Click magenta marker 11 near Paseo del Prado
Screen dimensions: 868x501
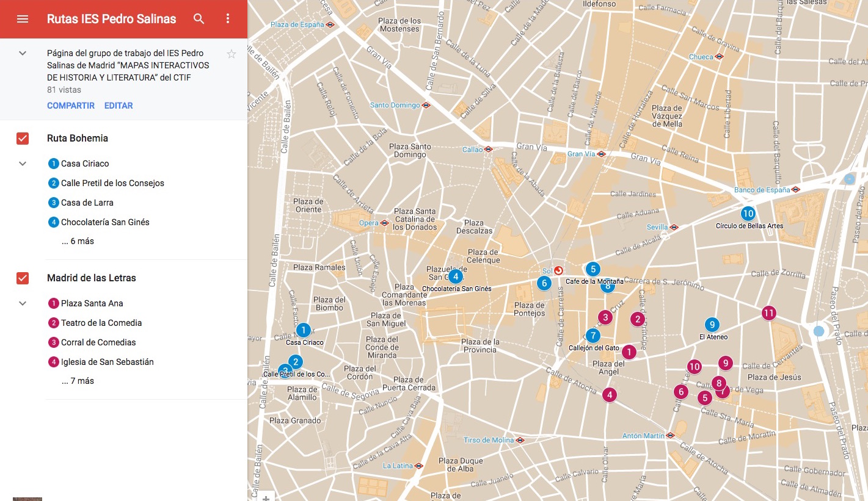coord(769,314)
